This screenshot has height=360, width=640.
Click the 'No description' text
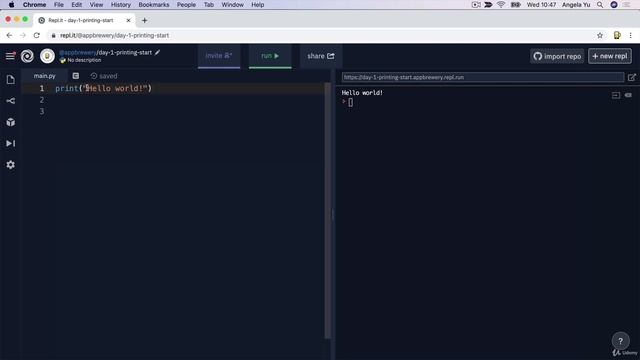84,60
